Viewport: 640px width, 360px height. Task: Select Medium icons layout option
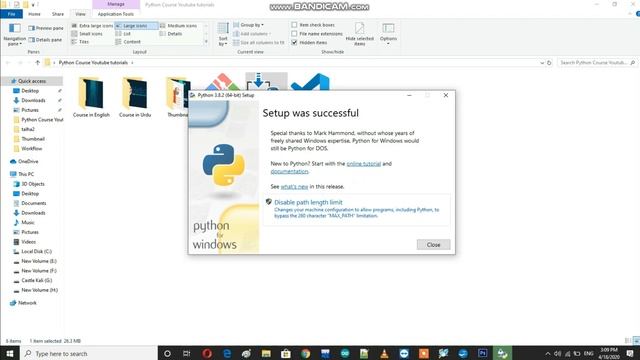179,26
